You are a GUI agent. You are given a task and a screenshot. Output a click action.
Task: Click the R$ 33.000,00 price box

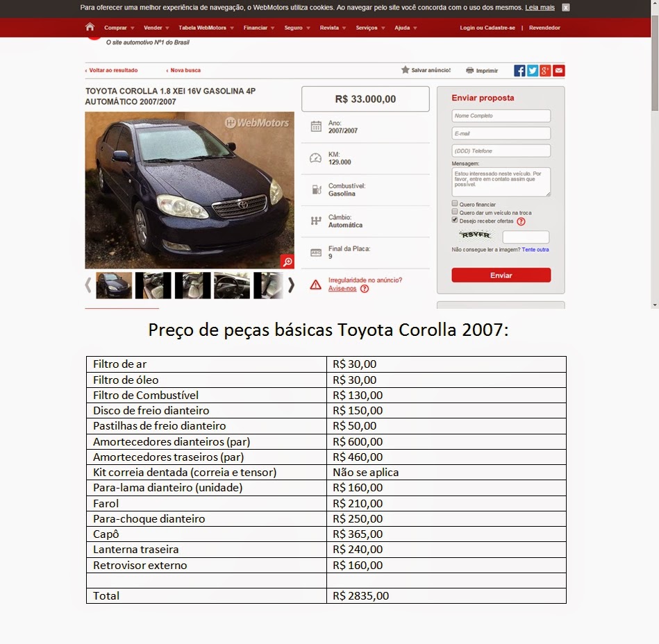coord(365,99)
